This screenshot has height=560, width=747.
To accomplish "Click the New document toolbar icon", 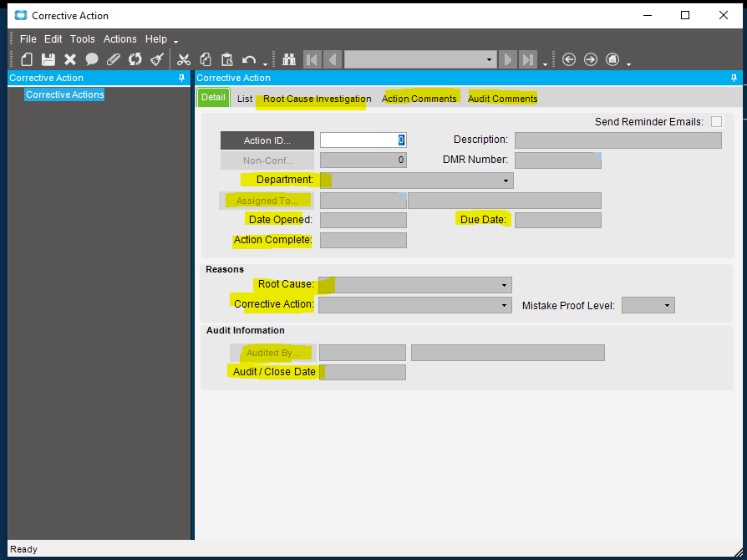I will pyautogui.click(x=27, y=59).
